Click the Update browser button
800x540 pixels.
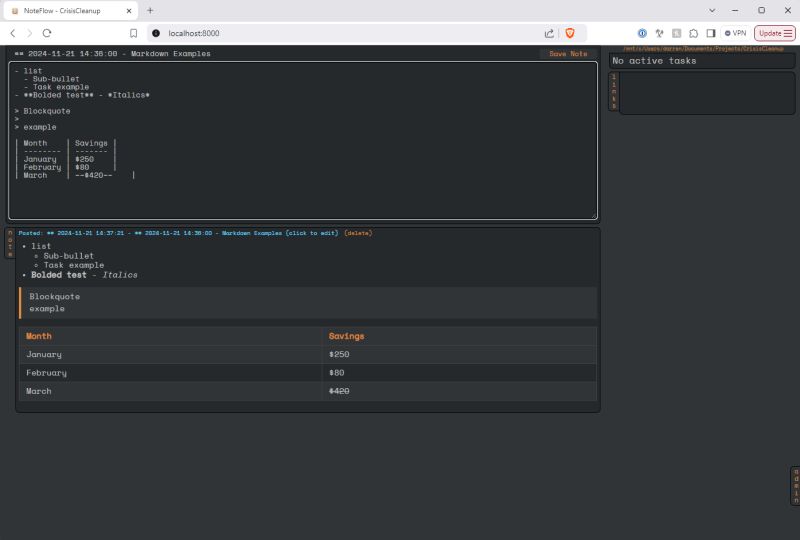tap(774, 33)
